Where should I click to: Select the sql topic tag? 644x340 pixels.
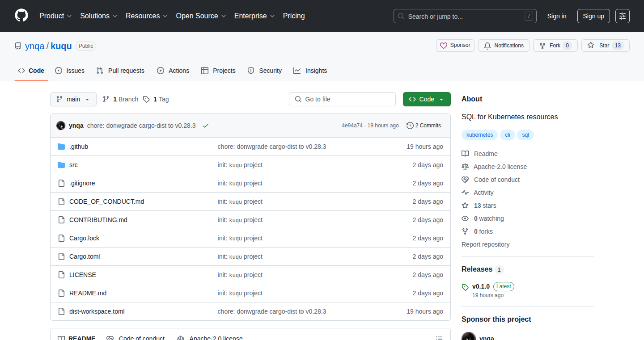click(x=525, y=135)
